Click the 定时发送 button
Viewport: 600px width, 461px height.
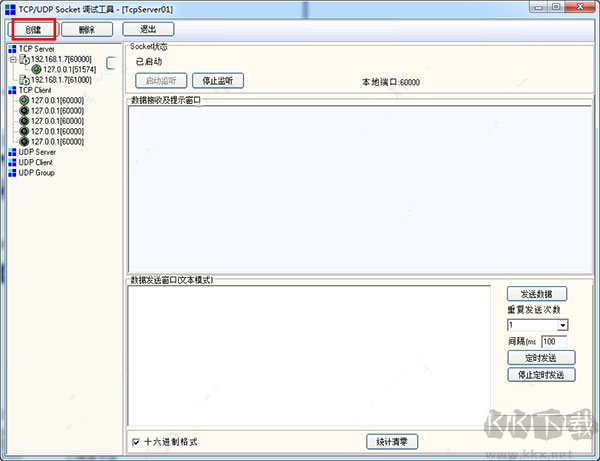tap(539, 358)
